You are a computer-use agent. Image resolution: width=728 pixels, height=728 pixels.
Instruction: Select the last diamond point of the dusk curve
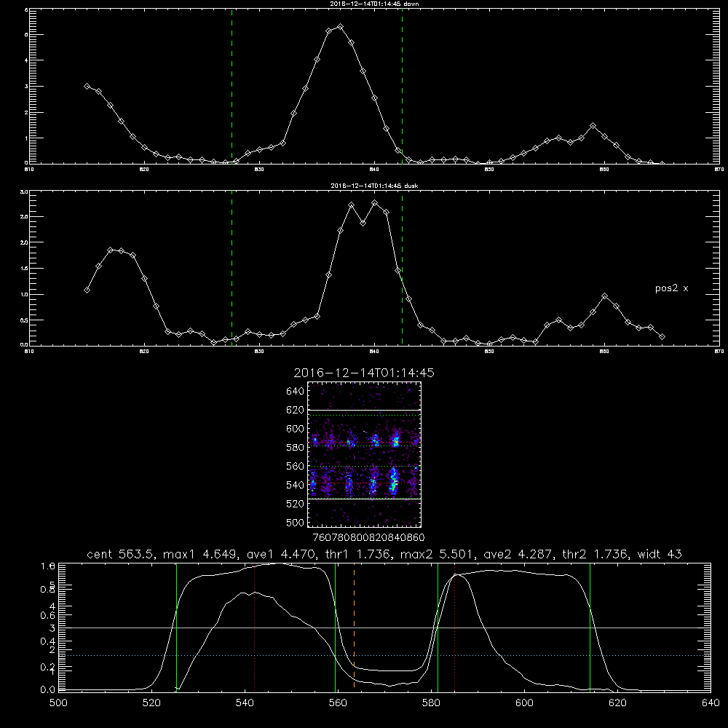point(662,336)
